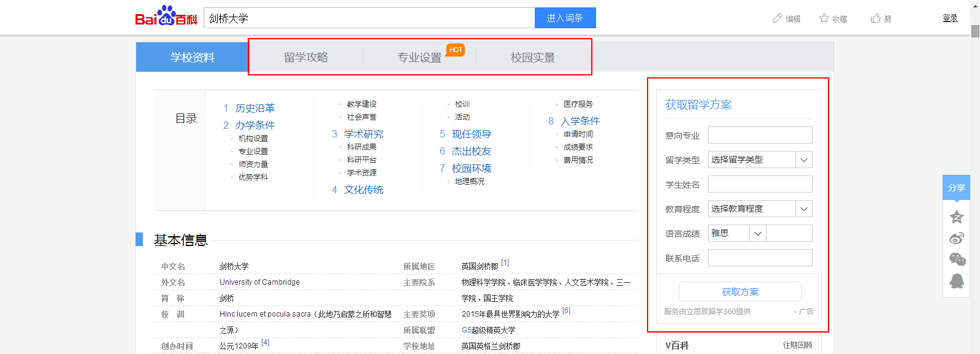Image resolution: width=980 pixels, height=354 pixels.
Task: Focus the search box containing 剑桥大学
Action: (369, 18)
